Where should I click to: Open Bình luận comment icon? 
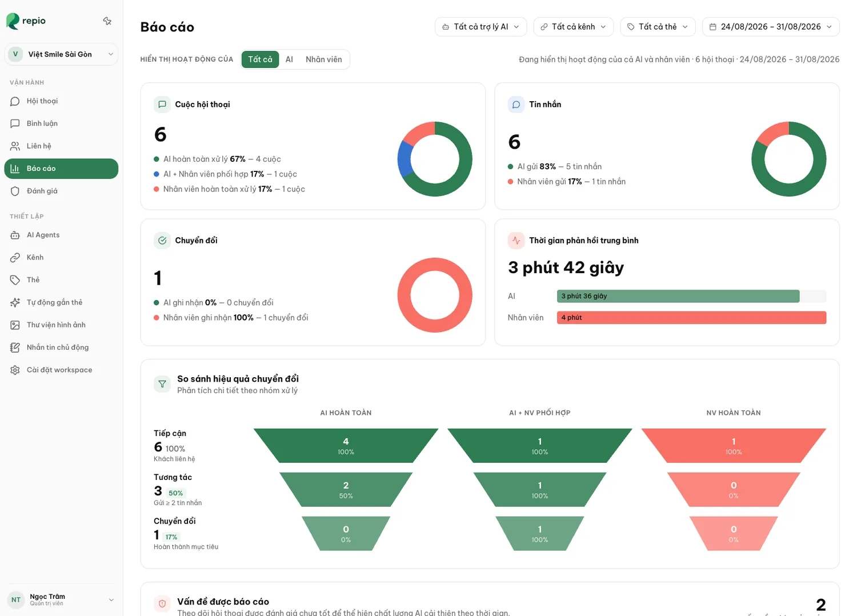15,123
